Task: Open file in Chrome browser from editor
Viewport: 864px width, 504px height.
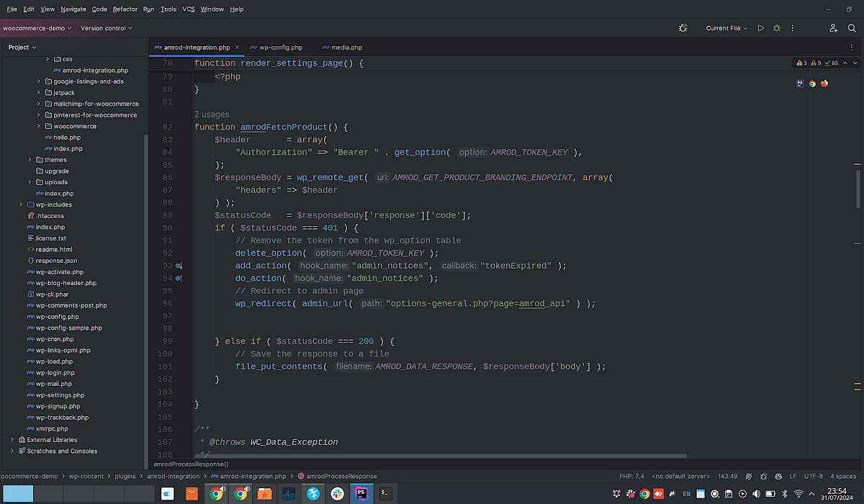Action: coord(812,84)
